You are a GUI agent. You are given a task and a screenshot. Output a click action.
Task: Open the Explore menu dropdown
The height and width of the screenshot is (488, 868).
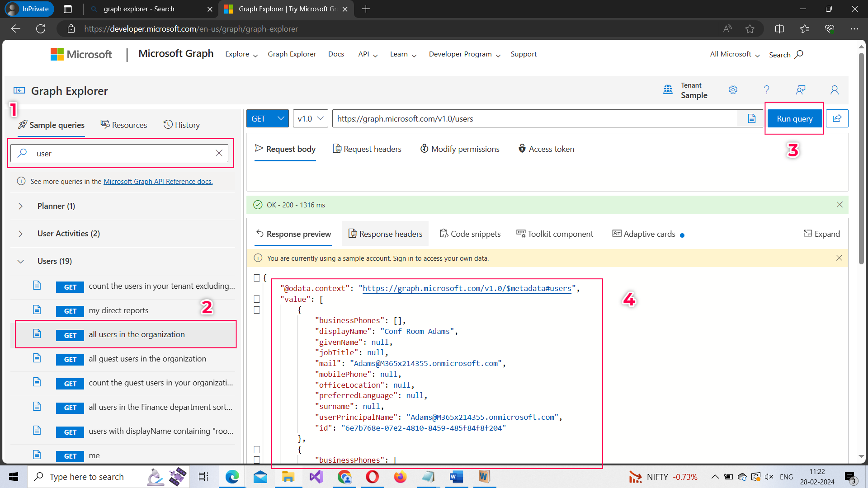coord(241,54)
